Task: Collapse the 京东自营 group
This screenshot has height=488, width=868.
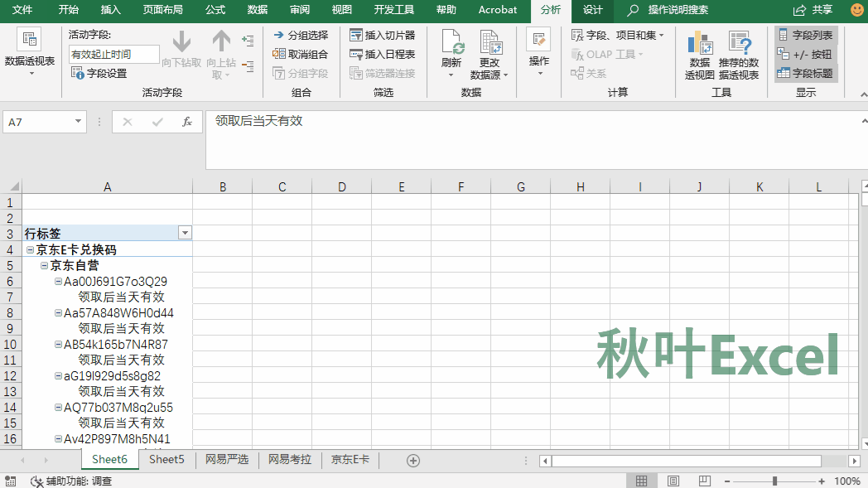Action: coord(44,265)
